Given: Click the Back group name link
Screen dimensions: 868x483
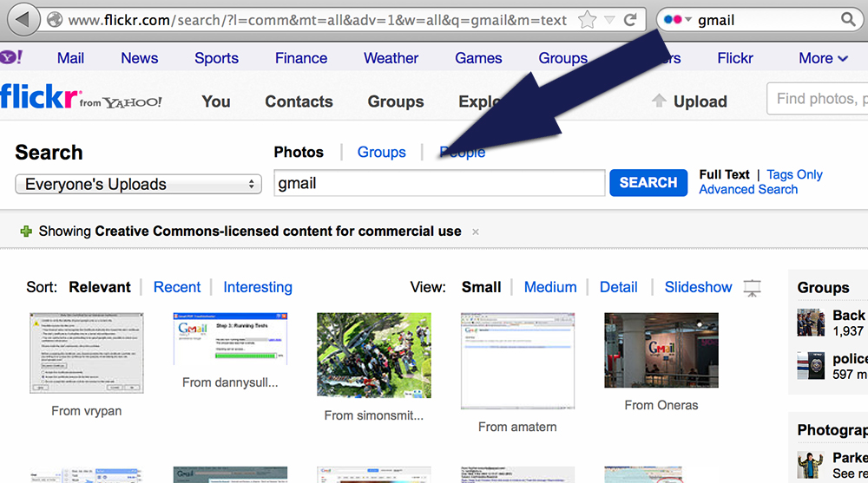Looking at the screenshot, I should 849,316.
